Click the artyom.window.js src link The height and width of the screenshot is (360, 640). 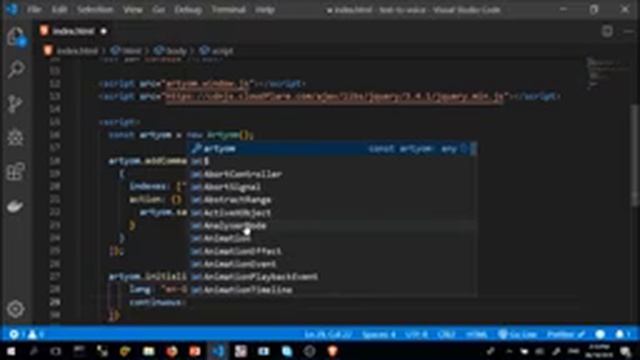coord(207,84)
